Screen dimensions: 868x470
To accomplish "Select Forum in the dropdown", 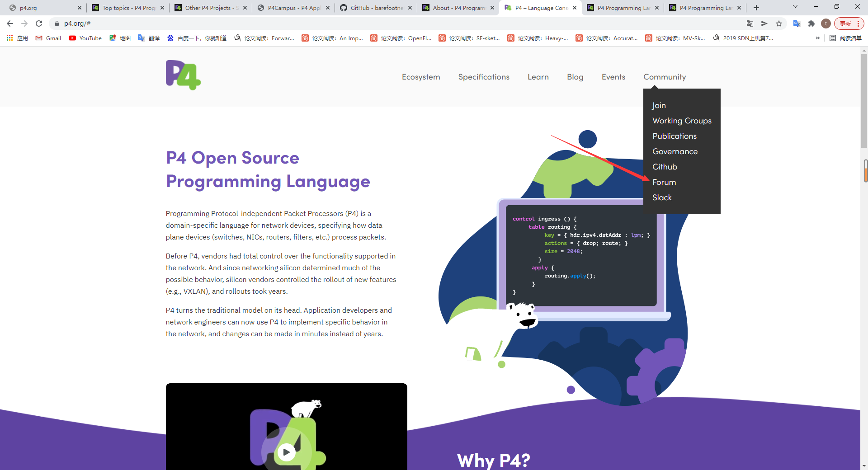I will tap(664, 182).
